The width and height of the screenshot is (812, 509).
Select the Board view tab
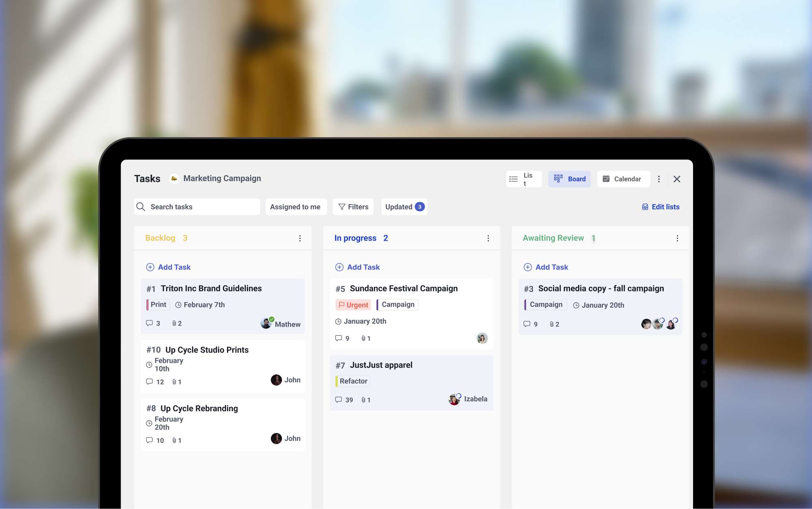click(x=569, y=179)
